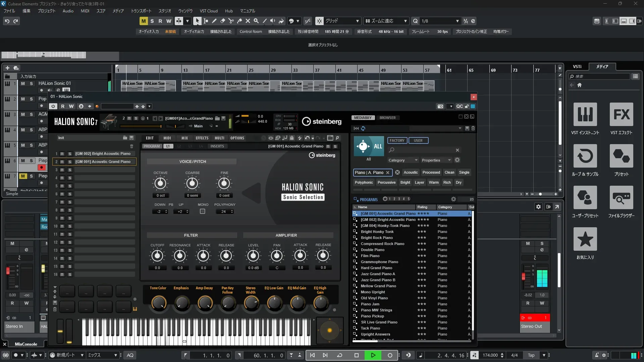The image size is (644, 362).
Task: Click the Tap tempo button
Action: coord(531,355)
